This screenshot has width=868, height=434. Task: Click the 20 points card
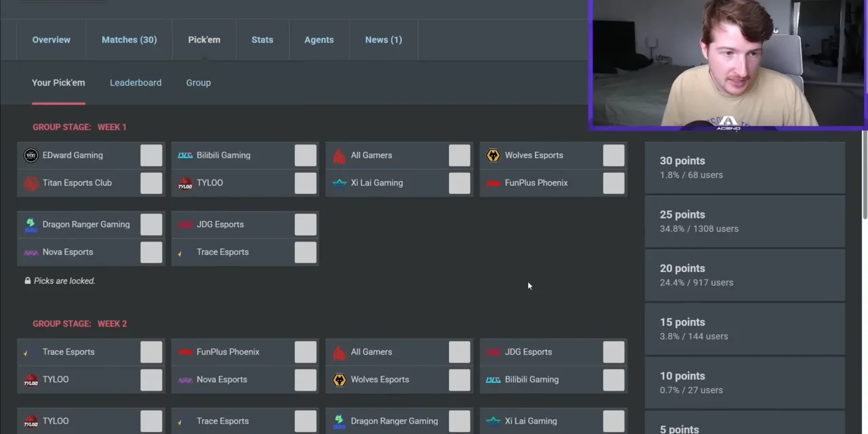[x=745, y=275]
